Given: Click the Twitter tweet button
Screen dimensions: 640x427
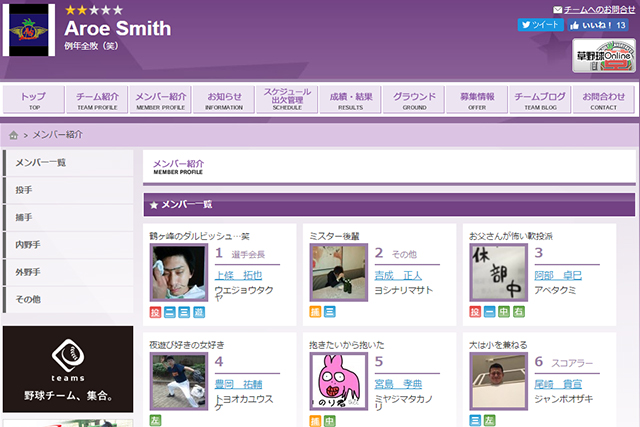Looking at the screenshot, I should click(540, 25).
